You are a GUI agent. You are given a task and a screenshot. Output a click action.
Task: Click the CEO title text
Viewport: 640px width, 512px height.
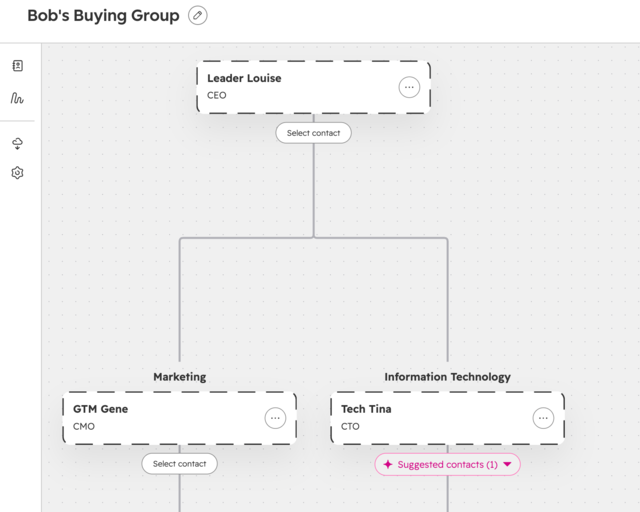point(217,95)
